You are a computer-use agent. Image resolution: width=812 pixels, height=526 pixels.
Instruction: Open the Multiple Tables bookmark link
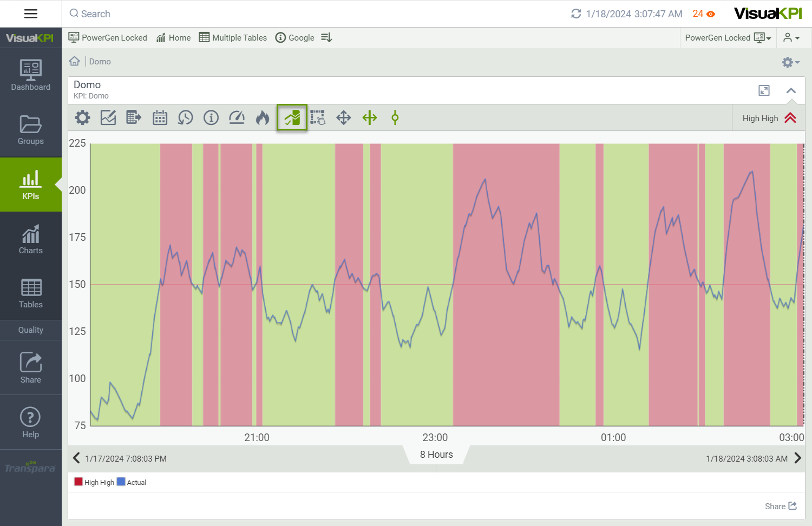[x=233, y=38]
